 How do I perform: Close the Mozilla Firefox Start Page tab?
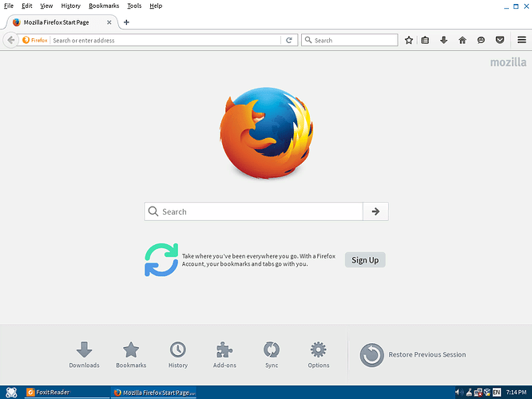click(x=109, y=22)
